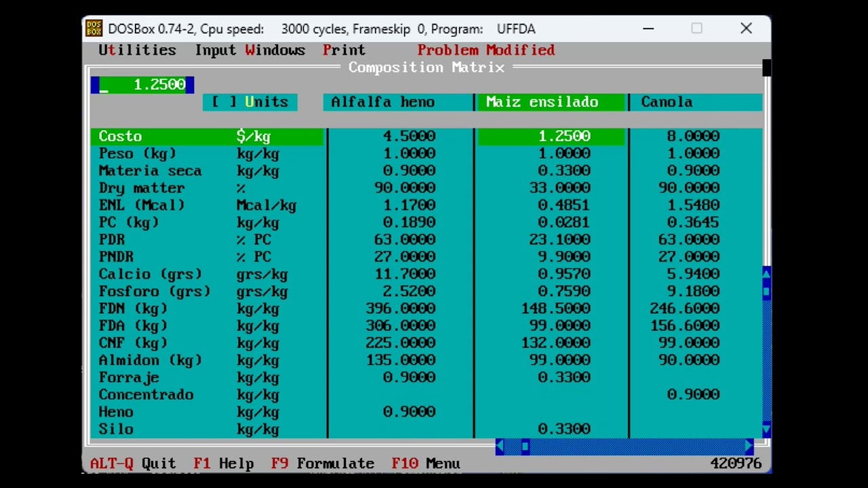
Task: Select the Dry matter row label
Action: [142, 188]
